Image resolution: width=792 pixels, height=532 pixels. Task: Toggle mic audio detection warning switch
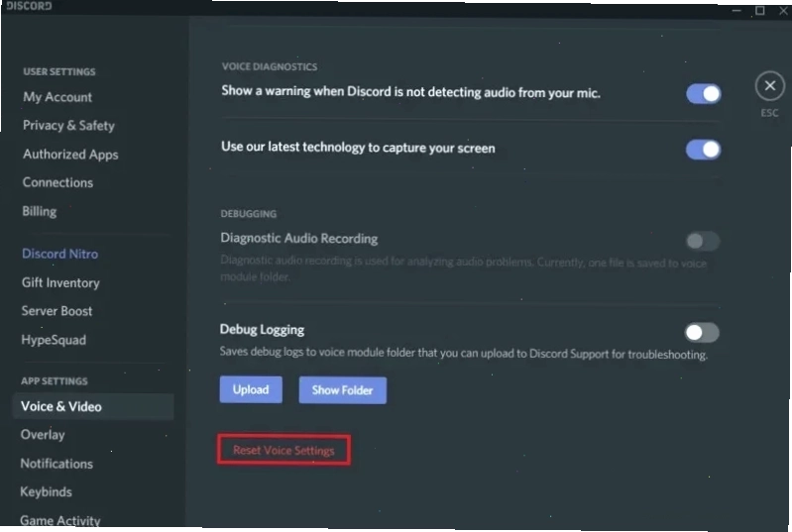[x=703, y=94]
